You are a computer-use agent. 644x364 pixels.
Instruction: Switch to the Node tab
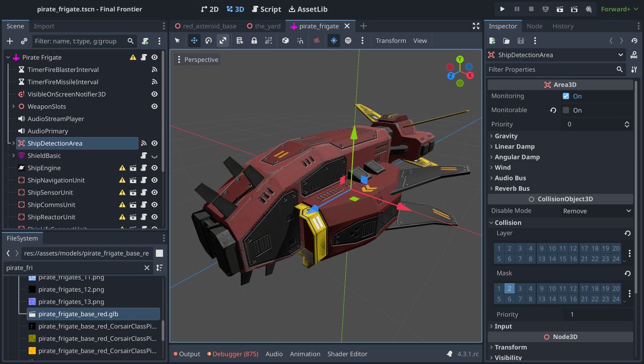[x=535, y=26]
